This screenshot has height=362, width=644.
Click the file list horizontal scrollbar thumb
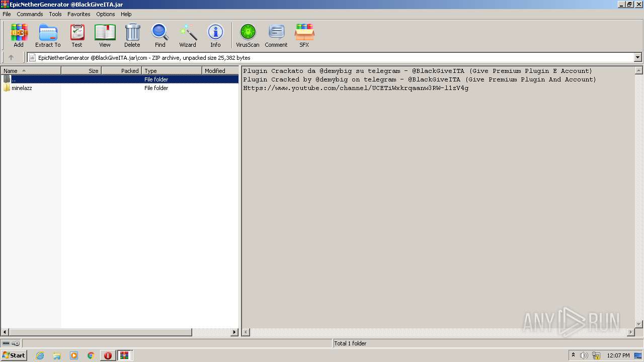click(101, 332)
